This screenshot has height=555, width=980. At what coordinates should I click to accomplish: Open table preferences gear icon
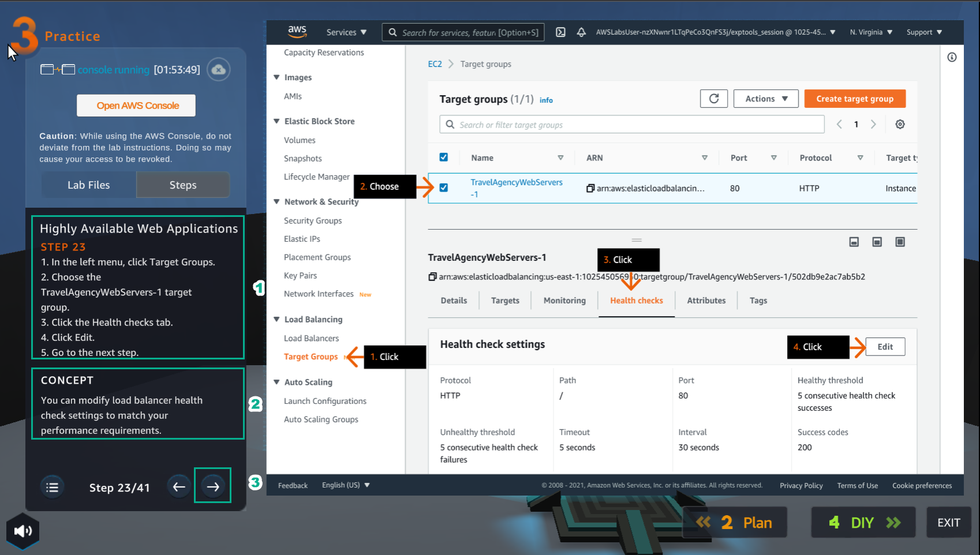900,124
